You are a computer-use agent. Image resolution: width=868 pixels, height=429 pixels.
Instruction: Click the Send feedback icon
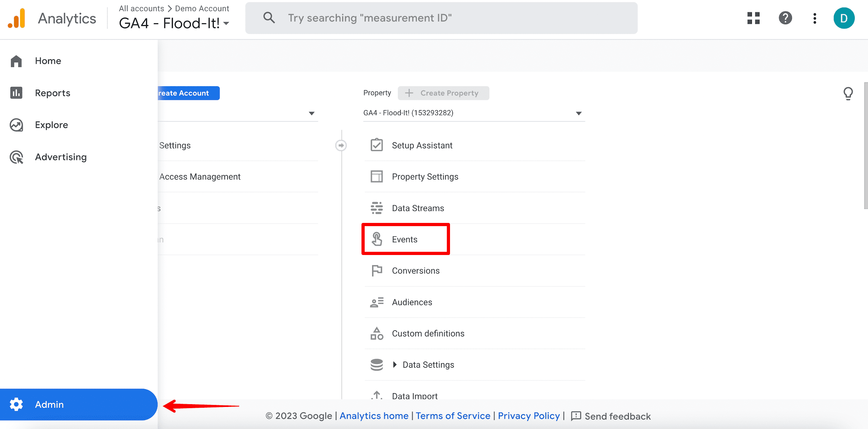pos(576,416)
